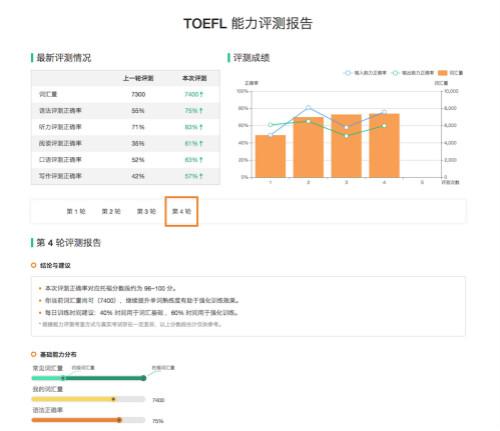
Task: Click the 阅读评测正确率 row label
Action: click(x=60, y=143)
